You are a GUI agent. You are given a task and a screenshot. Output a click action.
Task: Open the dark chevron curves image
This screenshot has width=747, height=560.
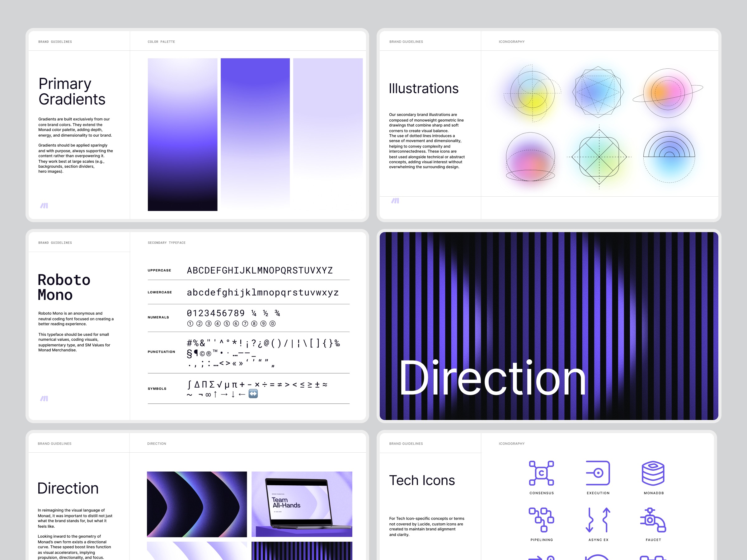196,504
